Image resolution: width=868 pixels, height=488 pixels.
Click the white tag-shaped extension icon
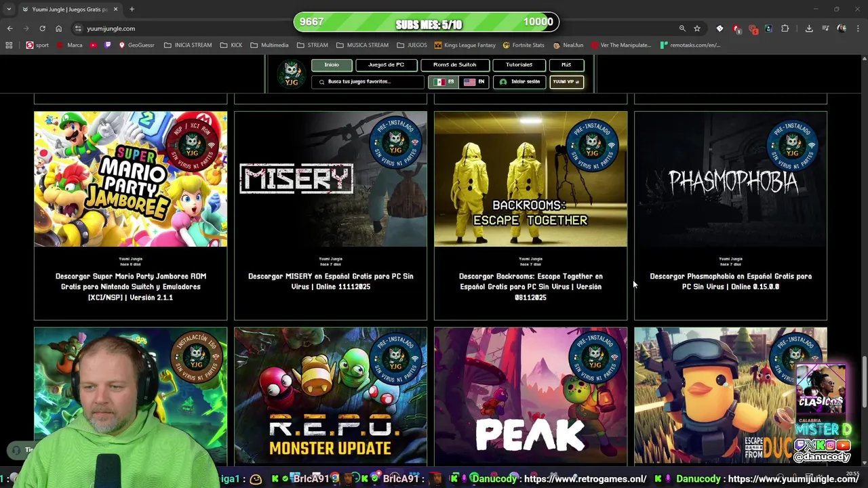pos(719,28)
